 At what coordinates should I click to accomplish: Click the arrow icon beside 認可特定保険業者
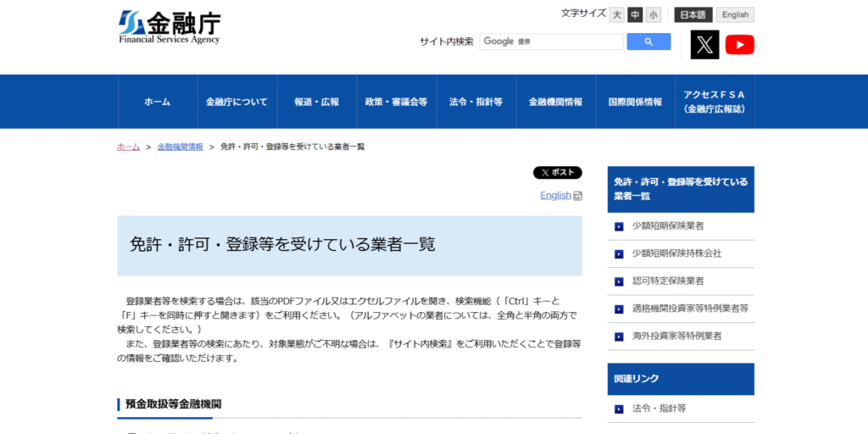(620, 281)
